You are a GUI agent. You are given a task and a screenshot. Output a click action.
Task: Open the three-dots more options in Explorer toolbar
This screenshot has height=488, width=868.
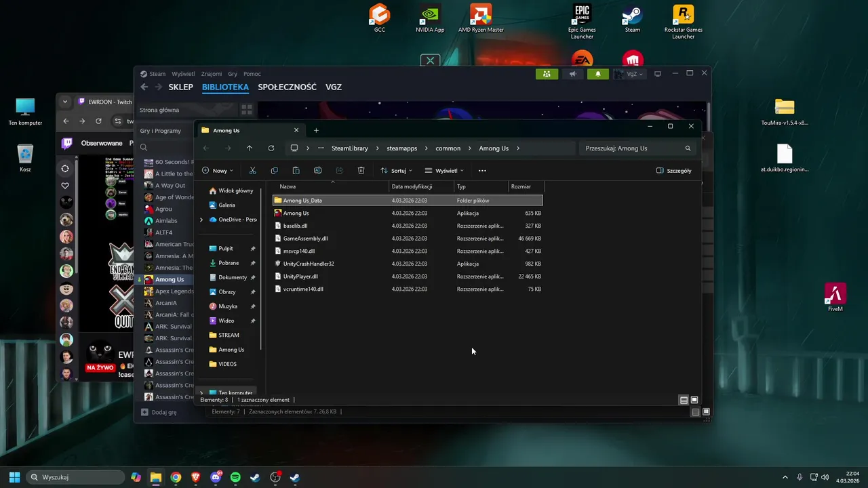point(482,171)
